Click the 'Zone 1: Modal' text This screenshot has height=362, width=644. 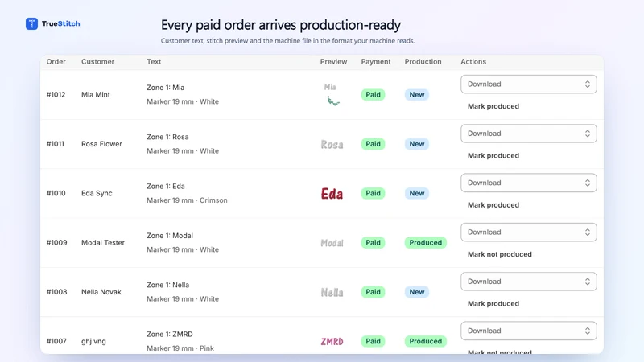pyautogui.click(x=170, y=236)
